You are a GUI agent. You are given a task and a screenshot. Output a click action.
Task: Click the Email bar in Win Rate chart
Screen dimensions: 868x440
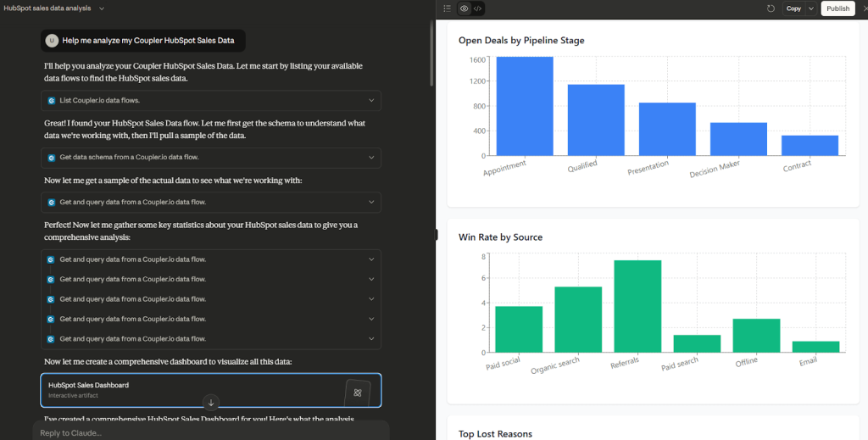click(x=816, y=347)
